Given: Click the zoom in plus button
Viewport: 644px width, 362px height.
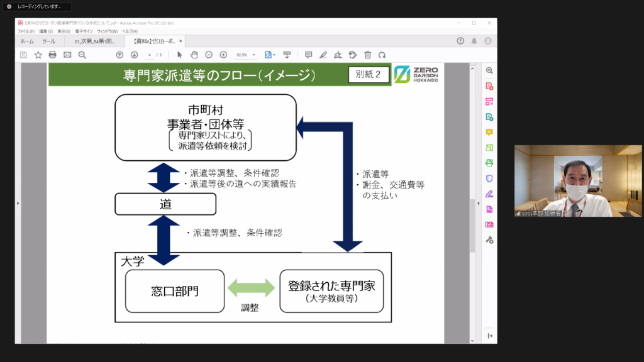Looking at the screenshot, I should (223, 55).
